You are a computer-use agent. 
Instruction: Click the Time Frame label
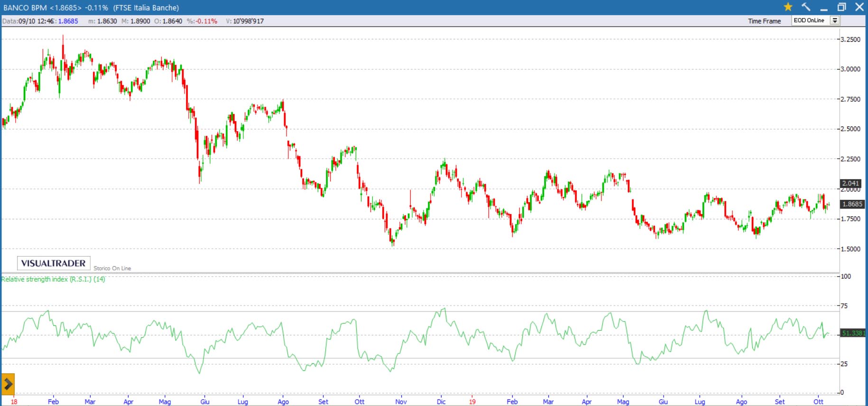764,21
